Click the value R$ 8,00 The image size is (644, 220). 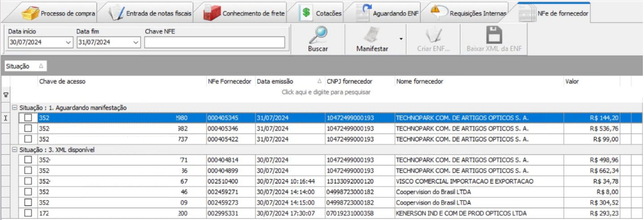[x=608, y=192]
